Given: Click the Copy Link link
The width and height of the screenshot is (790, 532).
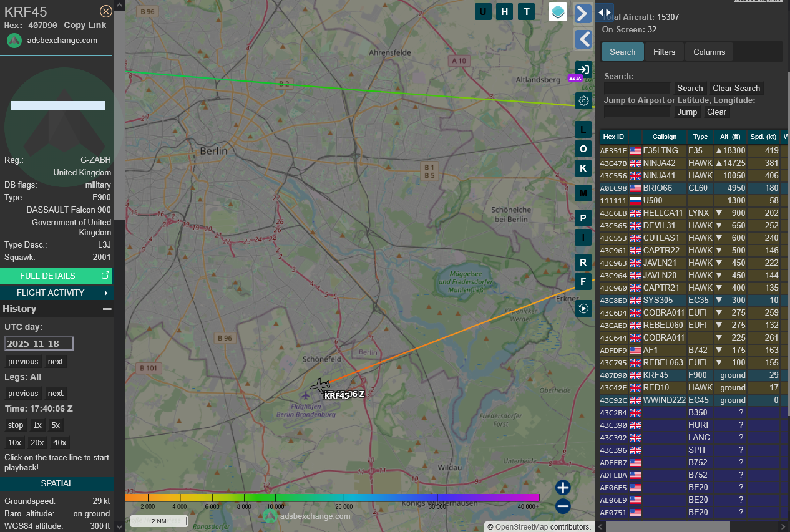Looking at the screenshot, I should pyautogui.click(x=85, y=25).
